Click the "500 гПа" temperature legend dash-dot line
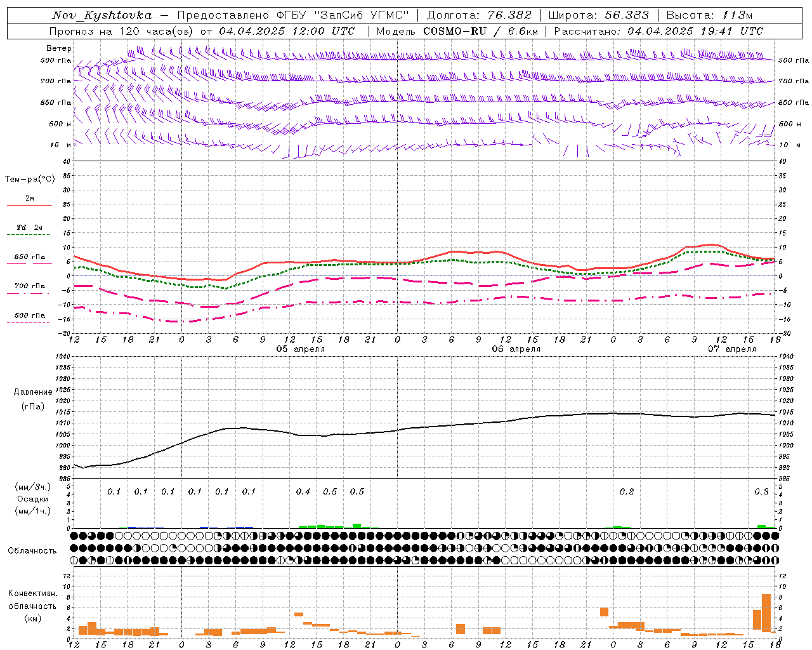The height and width of the screenshot is (650, 812). click(30, 323)
